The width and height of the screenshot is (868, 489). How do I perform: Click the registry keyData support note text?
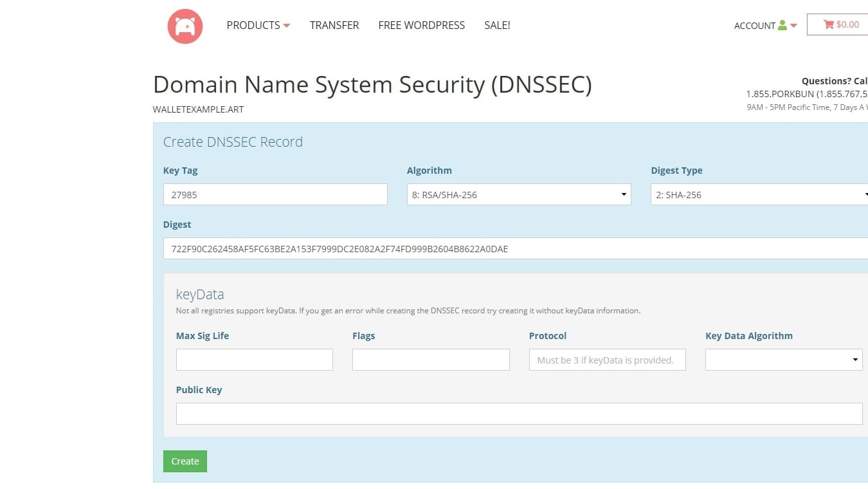click(408, 311)
